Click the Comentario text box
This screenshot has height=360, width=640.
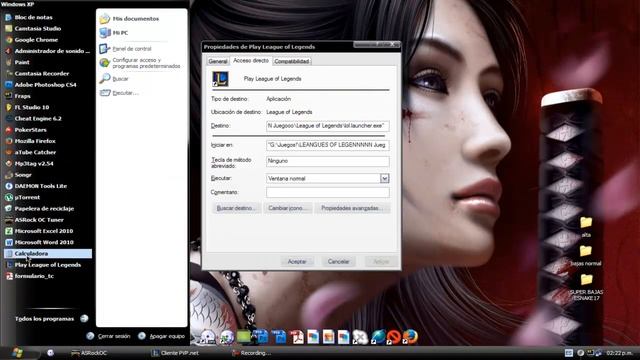tap(328, 192)
